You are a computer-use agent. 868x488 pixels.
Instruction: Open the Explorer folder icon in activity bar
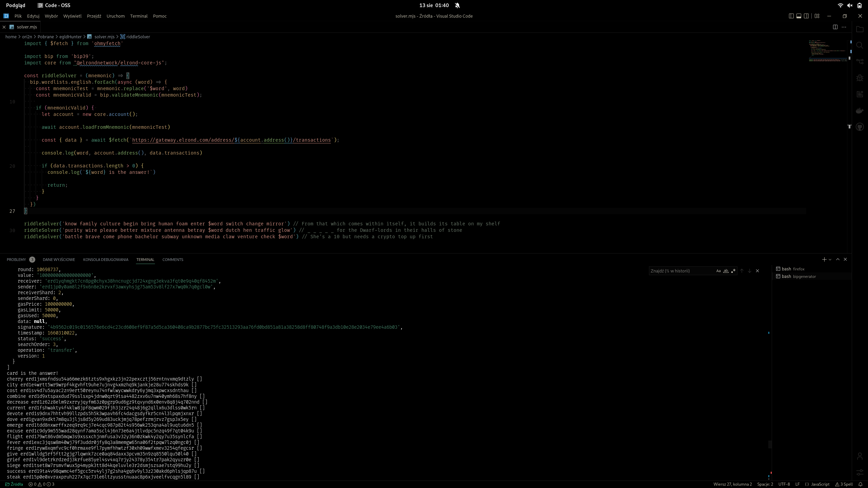[x=860, y=29]
